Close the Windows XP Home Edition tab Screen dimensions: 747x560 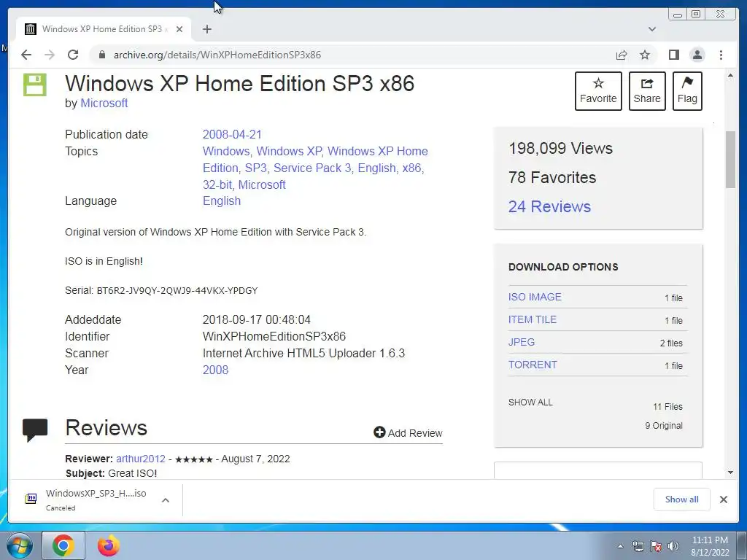179,29
